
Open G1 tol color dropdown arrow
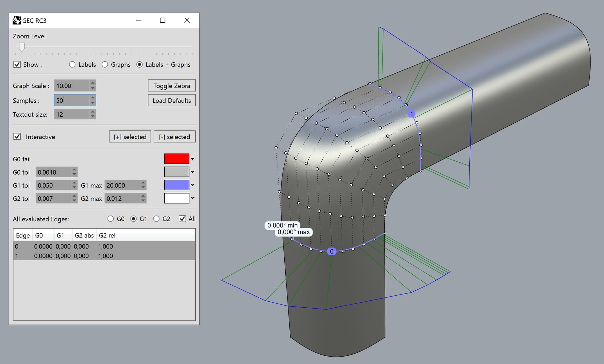tap(193, 185)
